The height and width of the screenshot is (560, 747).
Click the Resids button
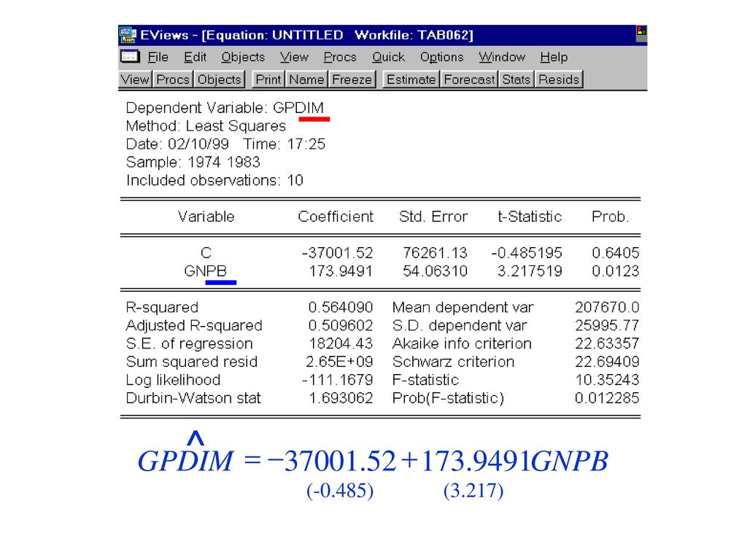tap(559, 79)
